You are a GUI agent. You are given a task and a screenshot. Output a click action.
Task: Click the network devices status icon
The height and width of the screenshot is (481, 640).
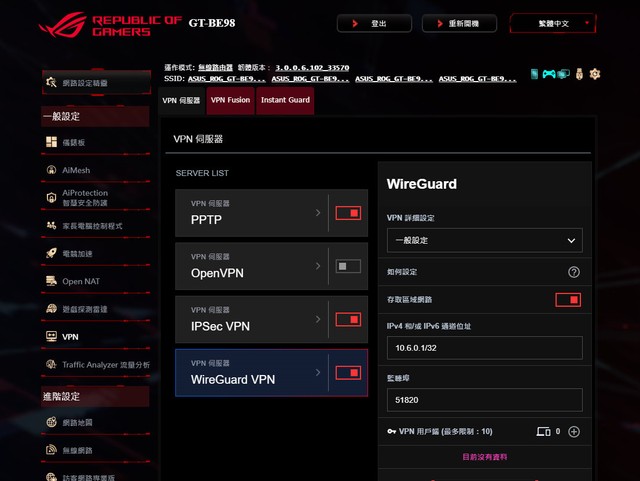564,74
